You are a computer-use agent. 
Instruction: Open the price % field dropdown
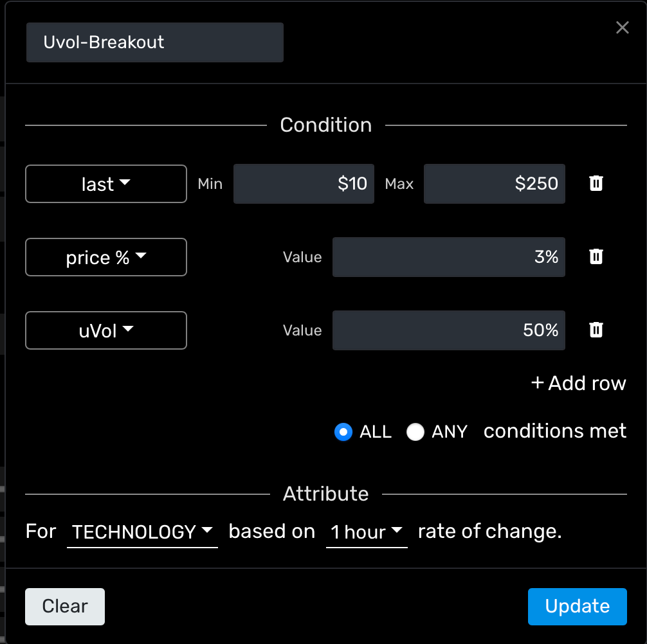pyautogui.click(x=106, y=258)
